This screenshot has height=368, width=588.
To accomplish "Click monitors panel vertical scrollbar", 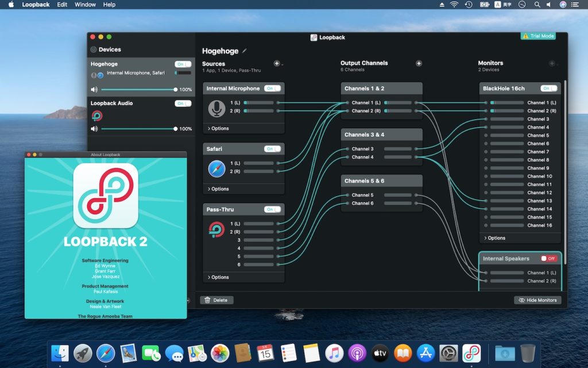I will (x=565, y=171).
